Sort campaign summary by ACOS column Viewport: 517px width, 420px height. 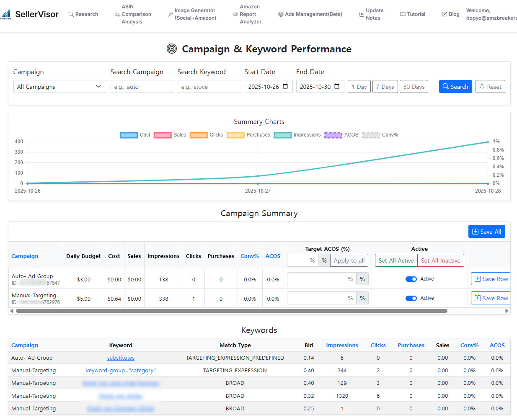[273, 256]
